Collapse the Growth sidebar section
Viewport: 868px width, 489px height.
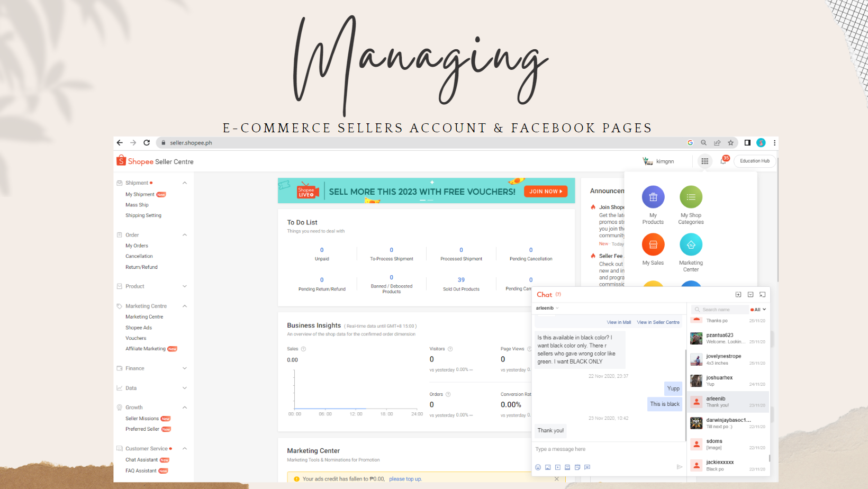click(185, 408)
